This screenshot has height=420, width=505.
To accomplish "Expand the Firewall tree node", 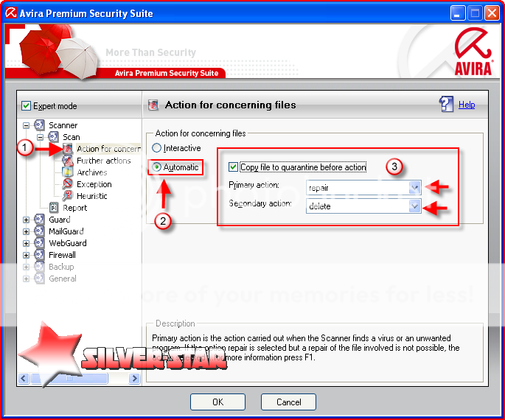I will pos(26,256).
